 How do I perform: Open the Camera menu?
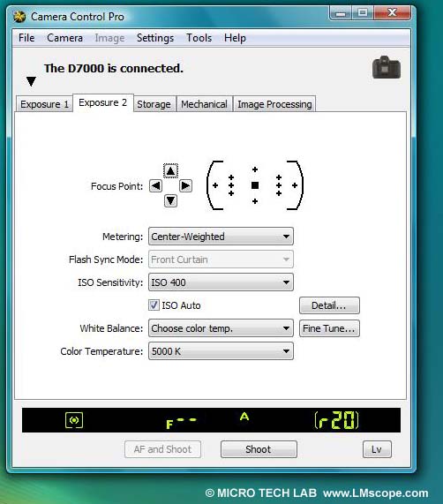coord(64,38)
